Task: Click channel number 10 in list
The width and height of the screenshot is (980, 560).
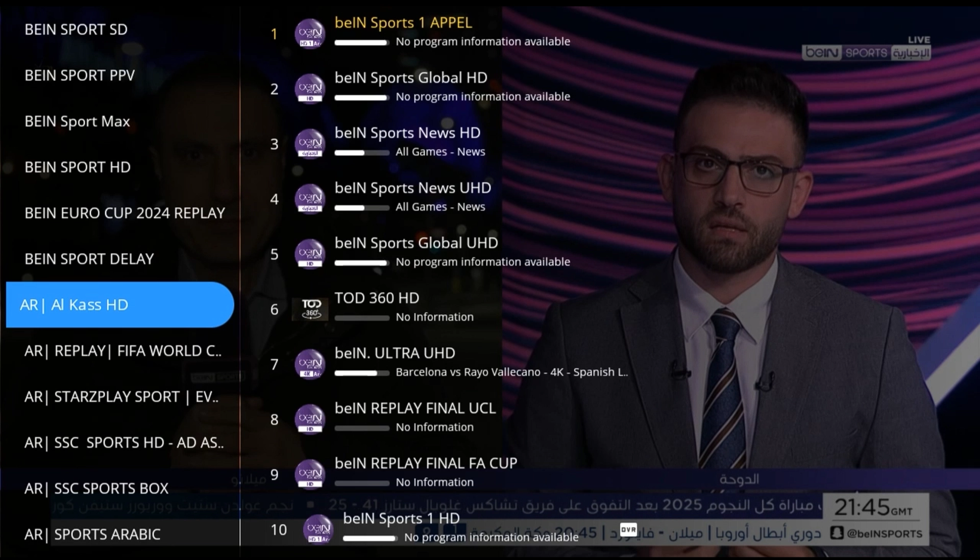Action: click(279, 529)
